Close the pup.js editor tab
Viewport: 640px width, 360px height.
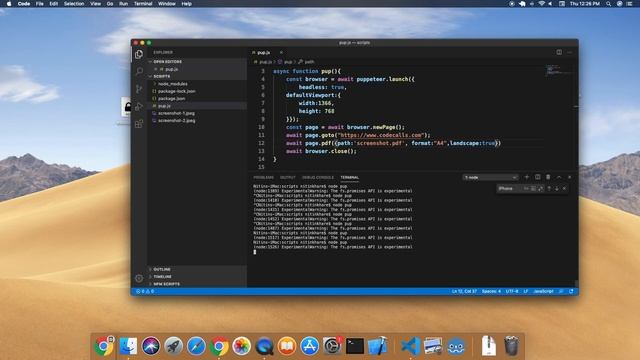coord(281,52)
